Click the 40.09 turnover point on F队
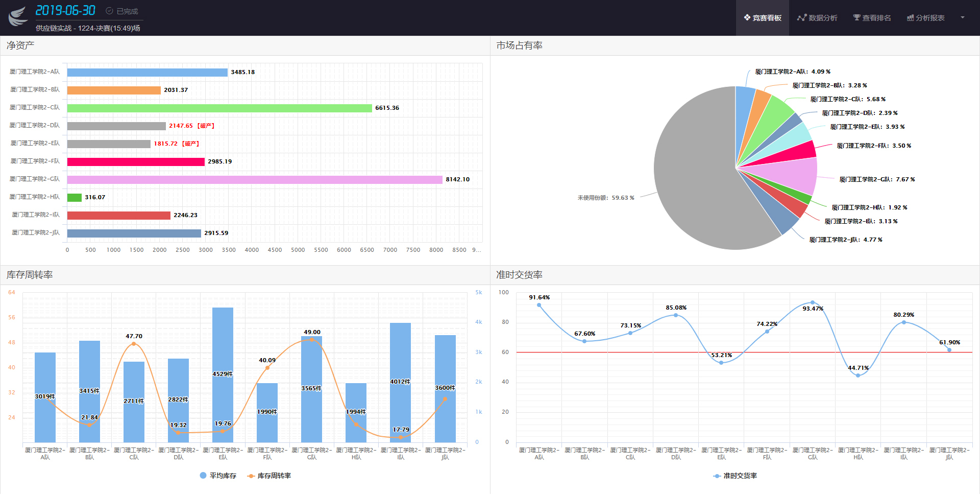980x495 pixels. (x=267, y=368)
